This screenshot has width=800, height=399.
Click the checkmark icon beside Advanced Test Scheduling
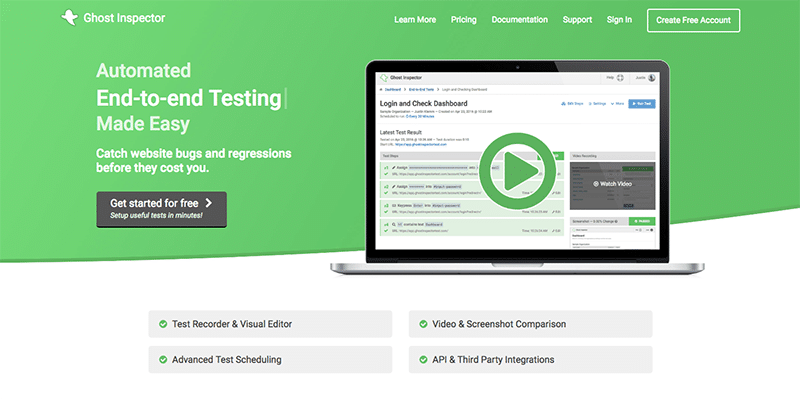[x=163, y=360]
